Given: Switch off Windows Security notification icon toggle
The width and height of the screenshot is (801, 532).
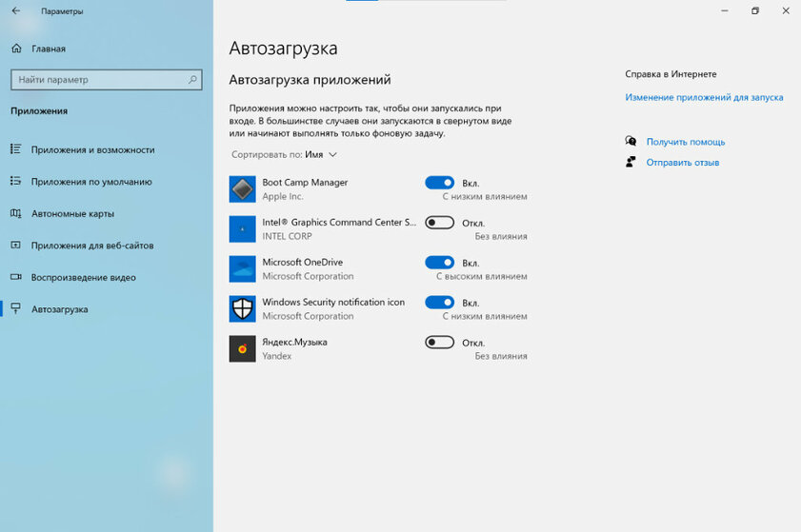Looking at the screenshot, I should point(439,303).
